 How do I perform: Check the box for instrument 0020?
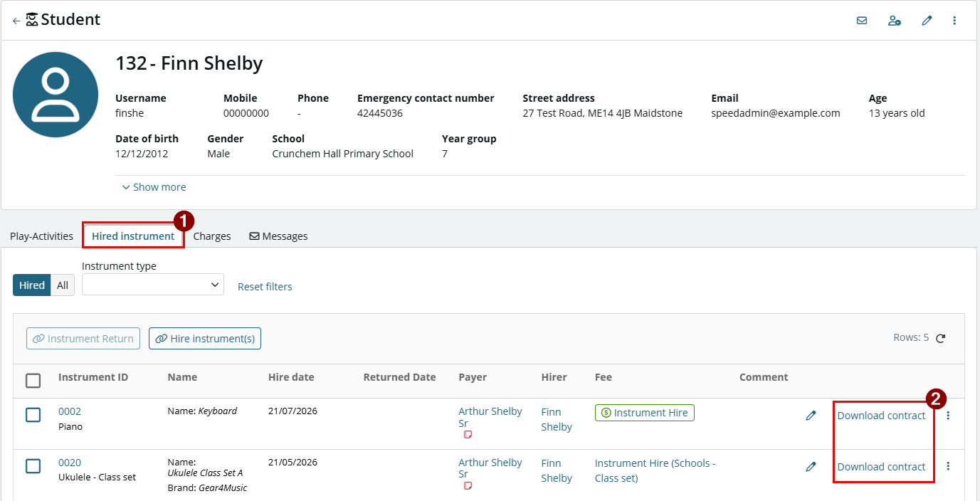(33, 466)
